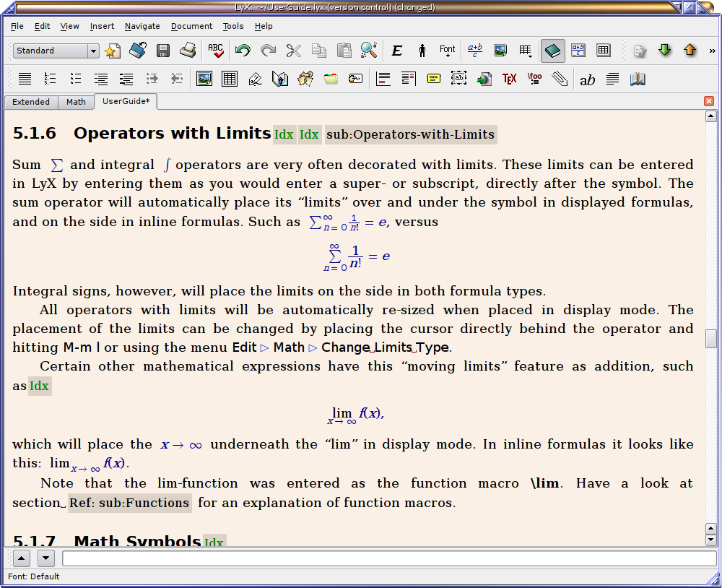
Task: Insert a math formula from toolbar
Action: (x=475, y=51)
